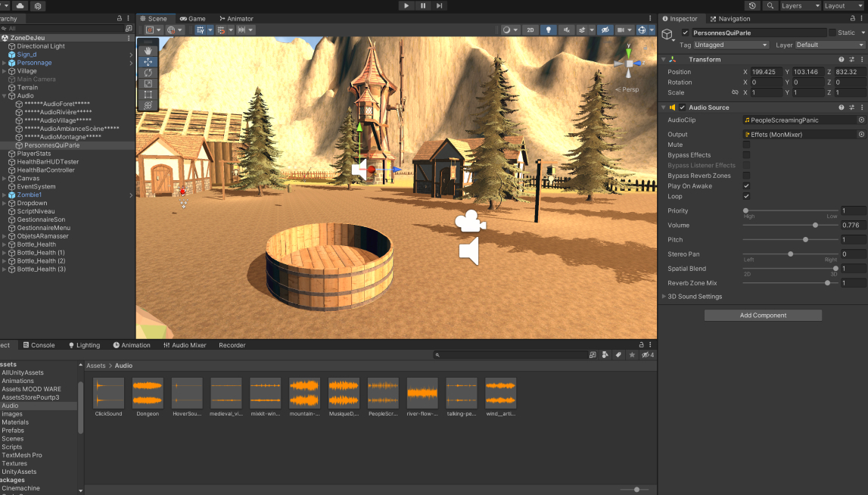Select the Hand tool in scene toolbar
Screen dimensions: 868x495
pyautogui.click(x=148, y=51)
